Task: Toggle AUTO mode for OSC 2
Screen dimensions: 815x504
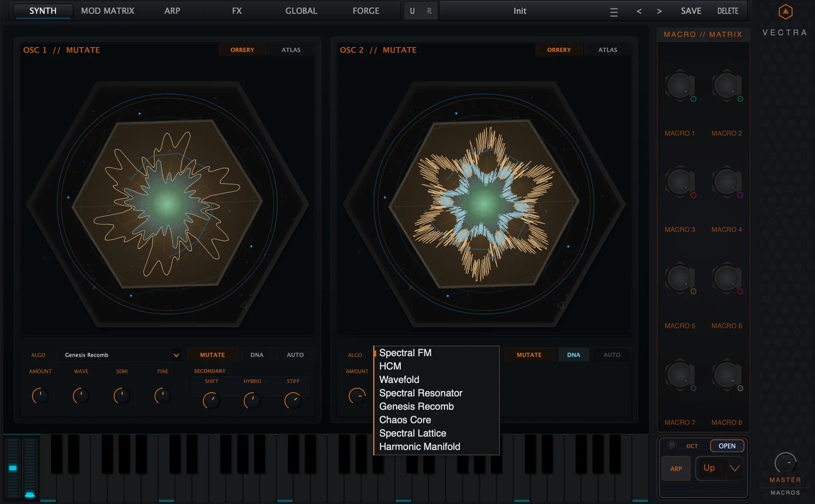Action: [x=612, y=355]
